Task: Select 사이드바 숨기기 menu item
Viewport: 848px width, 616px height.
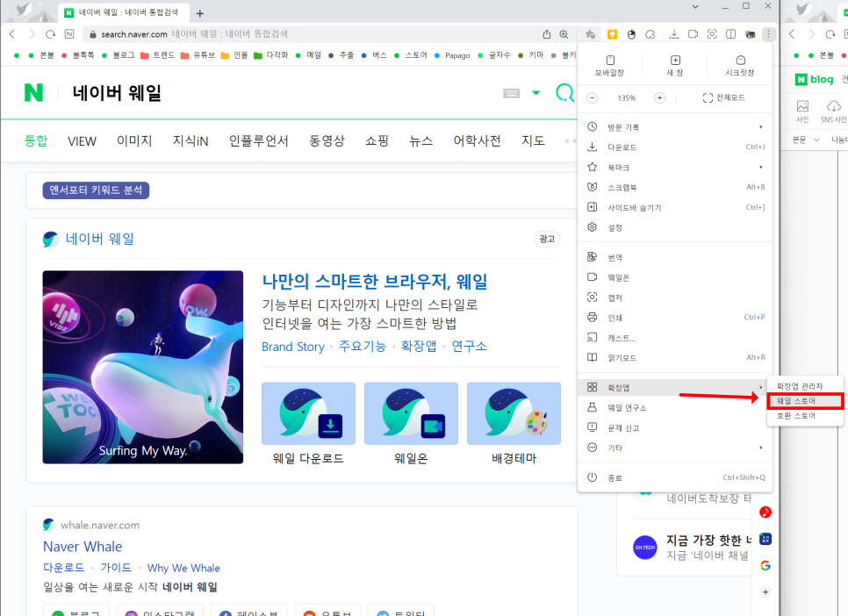Action: pyautogui.click(x=675, y=207)
